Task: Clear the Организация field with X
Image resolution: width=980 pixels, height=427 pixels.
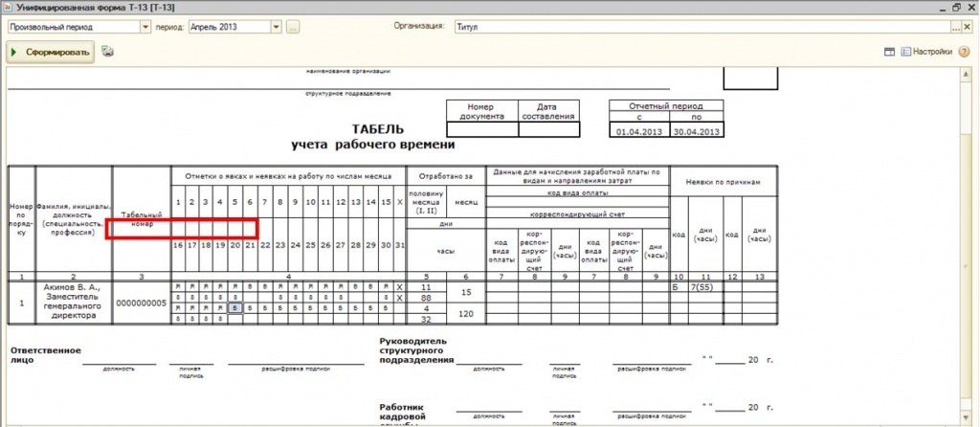Action: (969, 27)
